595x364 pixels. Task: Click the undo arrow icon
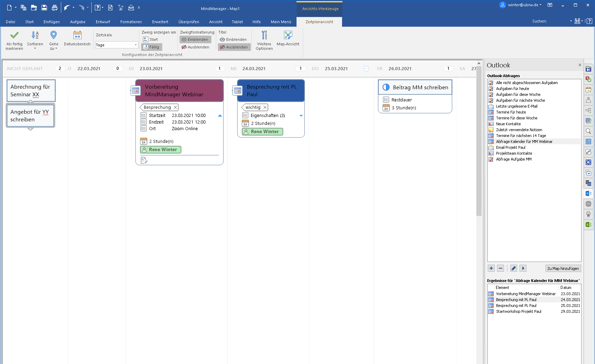[67, 8]
